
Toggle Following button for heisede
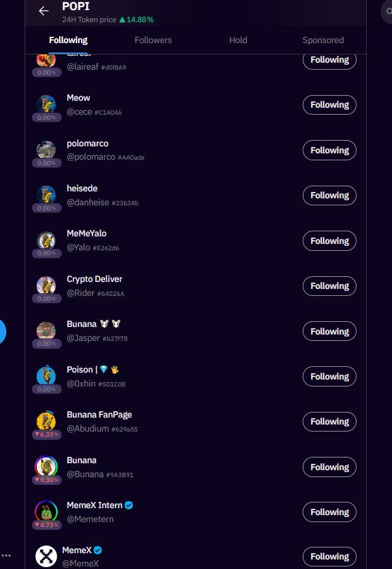(x=329, y=195)
